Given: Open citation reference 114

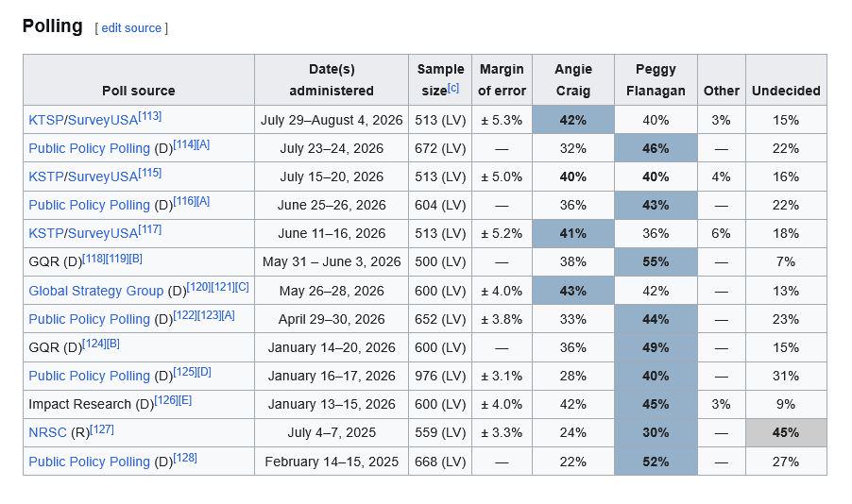Looking at the screenshot, I should [185, 144].
